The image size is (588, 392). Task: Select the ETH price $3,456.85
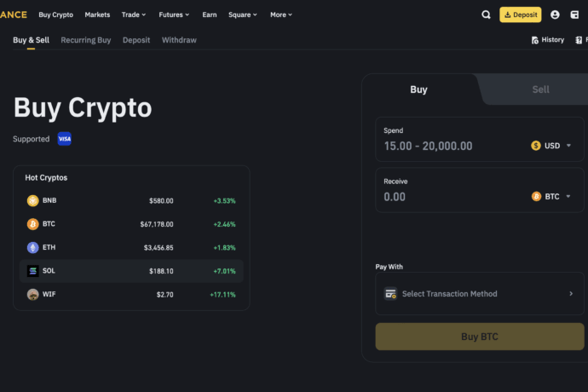coord(159,248)
